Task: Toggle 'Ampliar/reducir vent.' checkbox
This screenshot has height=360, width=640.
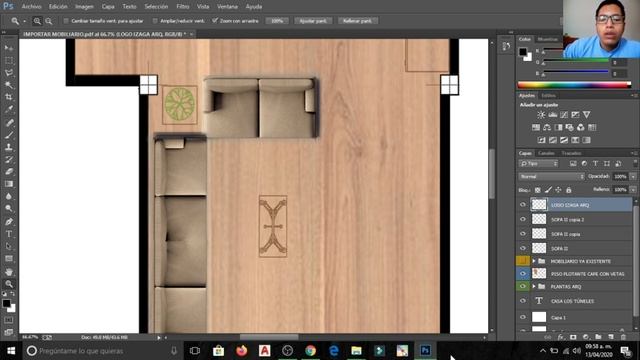Action: [x=155, y=21]
